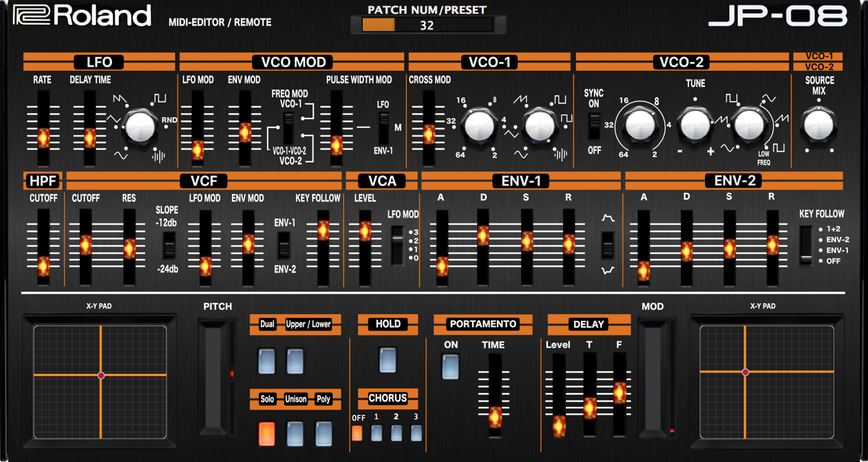Enable the Dual mode button

point(266,361)
